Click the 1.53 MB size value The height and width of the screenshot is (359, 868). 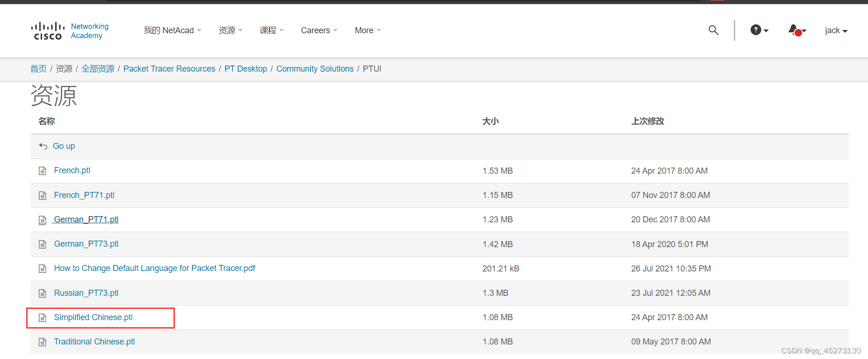(498, 171)
